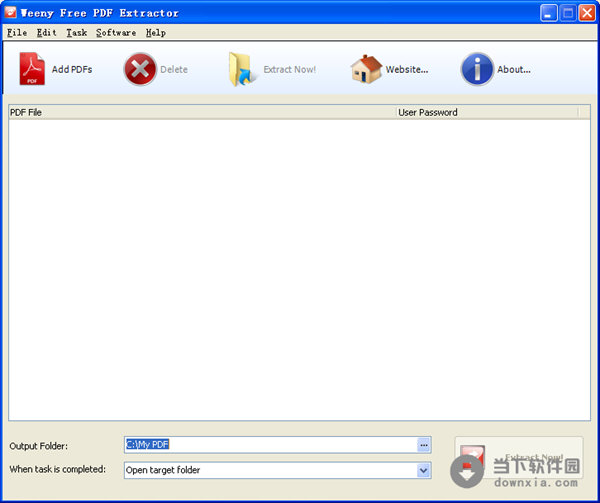600x503 pixels.
Task: Select the 'Open target folder' combo box
Action: (x=278, y=470)
